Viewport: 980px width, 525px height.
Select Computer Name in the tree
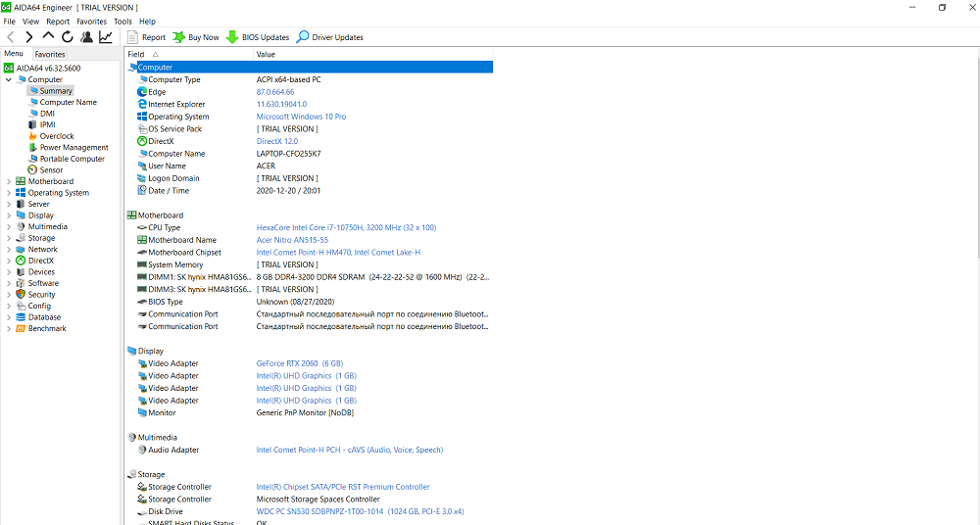(69, 103)
